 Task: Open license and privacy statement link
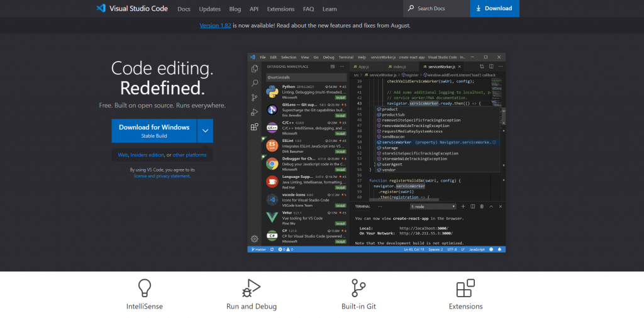tap(162, 176)
